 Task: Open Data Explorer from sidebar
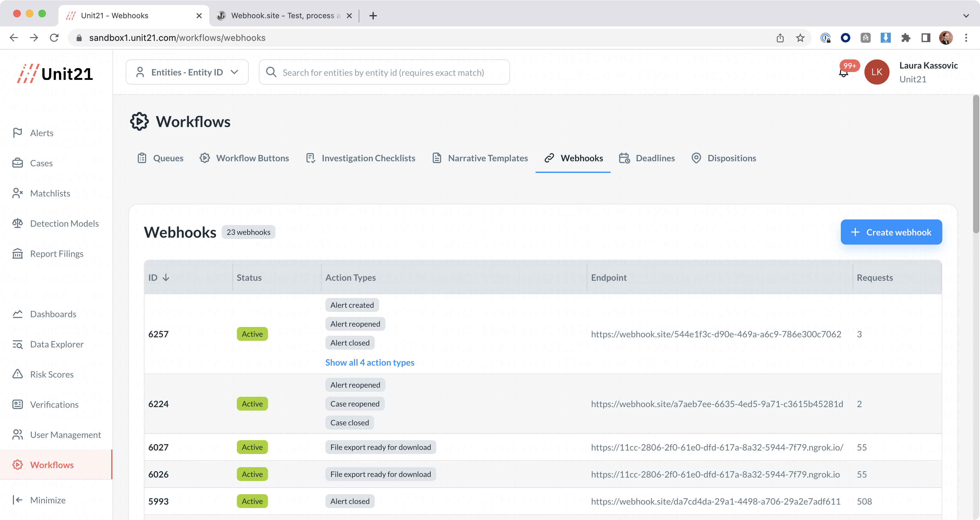coord(56,344)
